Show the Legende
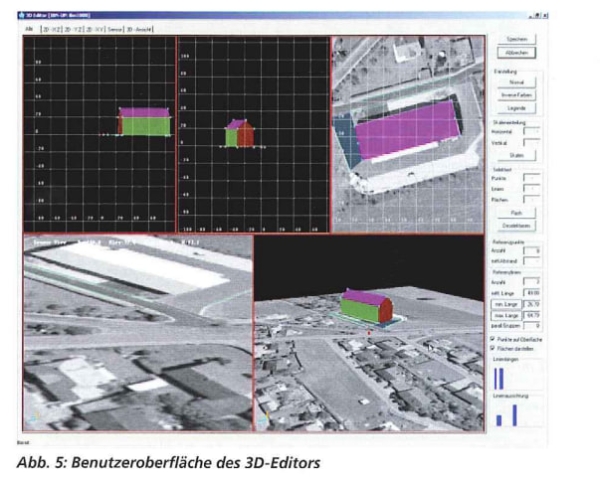The image size is (600, 481). [516, 107]
